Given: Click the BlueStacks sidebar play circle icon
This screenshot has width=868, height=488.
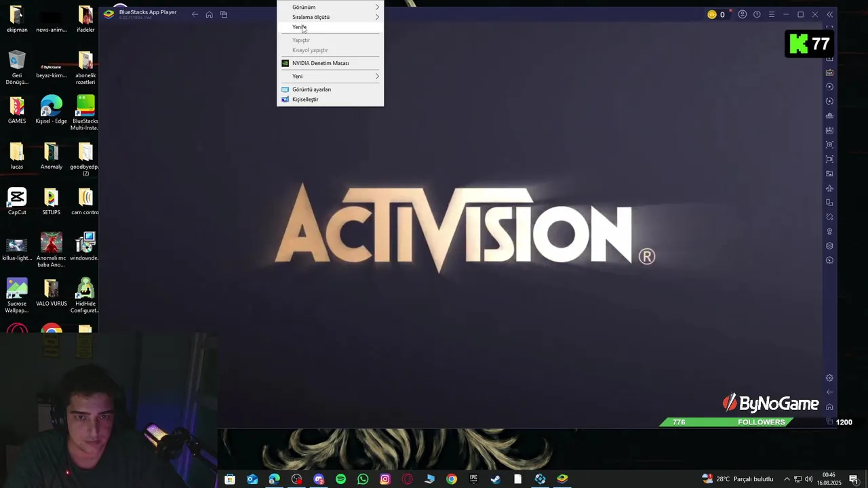Looking at the screenshot, I should click(829, 87).
